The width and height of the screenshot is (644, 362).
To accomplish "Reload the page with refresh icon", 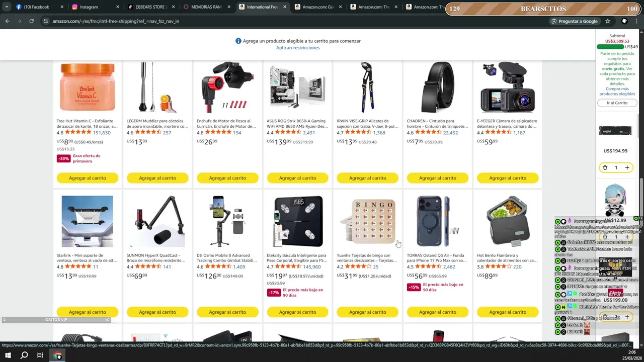I will tap(31, 21).
